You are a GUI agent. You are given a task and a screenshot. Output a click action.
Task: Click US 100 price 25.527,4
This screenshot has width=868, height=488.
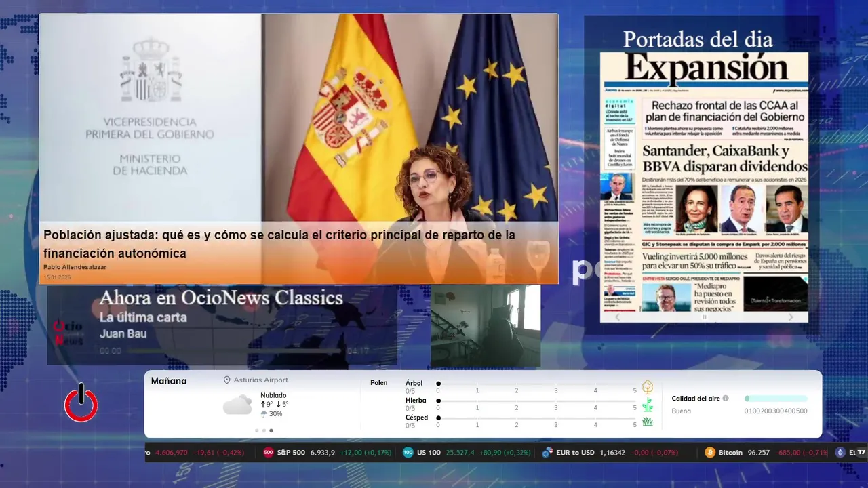(x=460, y=452)
